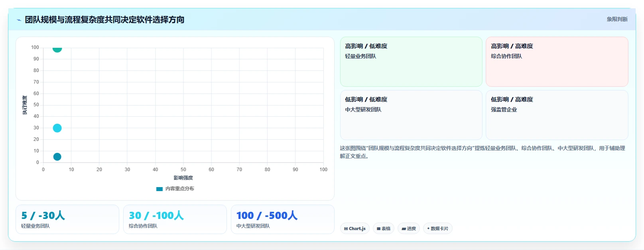Image resolution: width=644 pixels, height=250 pixels.
Task: Click the title 团队规模与流程复杂度共同决定软件选择方向
Action: (104, 20)
